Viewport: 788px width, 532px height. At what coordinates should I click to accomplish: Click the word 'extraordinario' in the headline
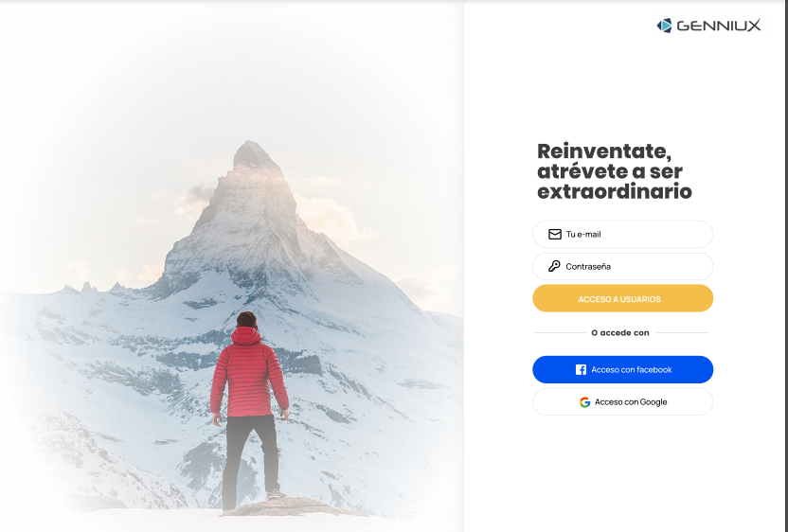coord(615,191)
